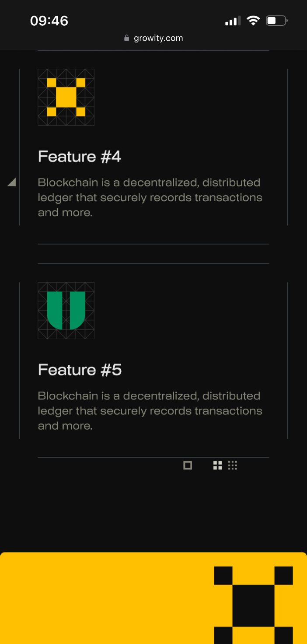The width and height of the screenshot is (307, 644).
Task: Tap the Wi-Fi status icon
Action: coord(253,21)
